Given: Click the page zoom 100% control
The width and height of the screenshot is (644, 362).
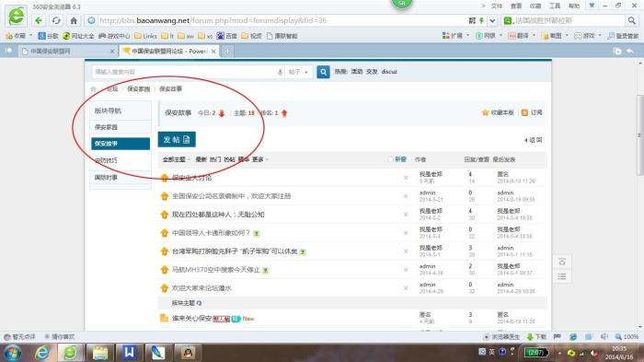Looking at the screenshot, I should (627, 336).
